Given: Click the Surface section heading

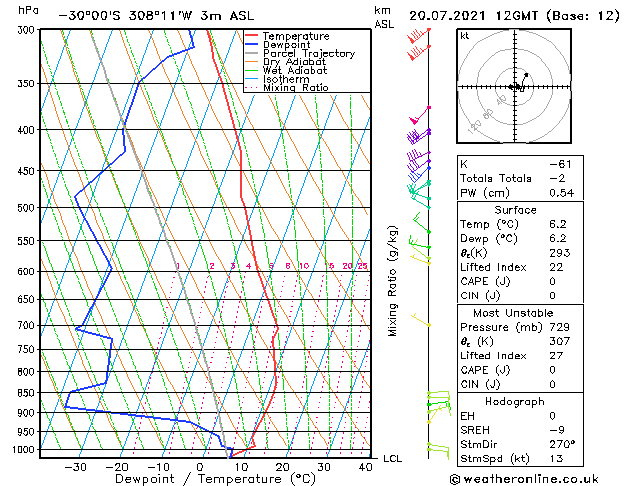Looking at the screenshot, I should (x=515, y=210).
